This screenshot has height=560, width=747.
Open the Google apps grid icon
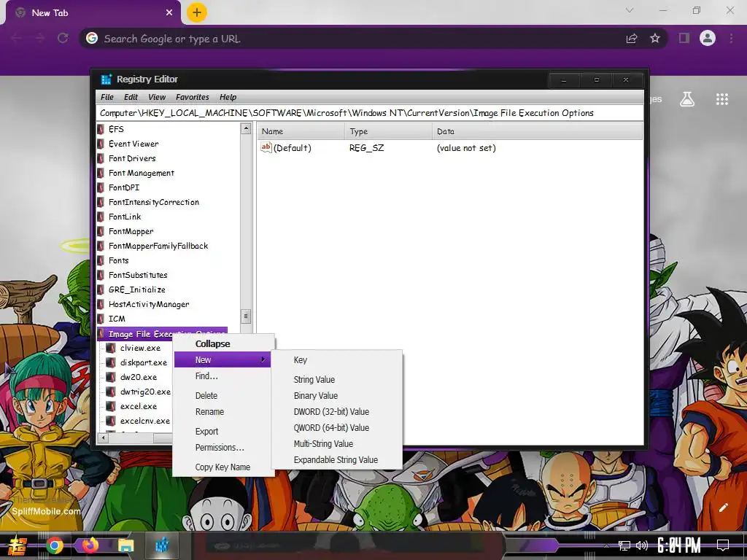722,99
